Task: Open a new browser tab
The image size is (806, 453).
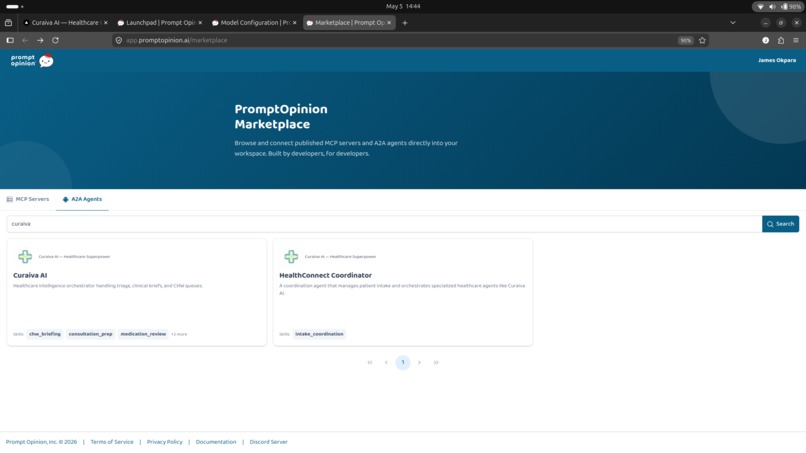Action: click(x=405, y=23)
